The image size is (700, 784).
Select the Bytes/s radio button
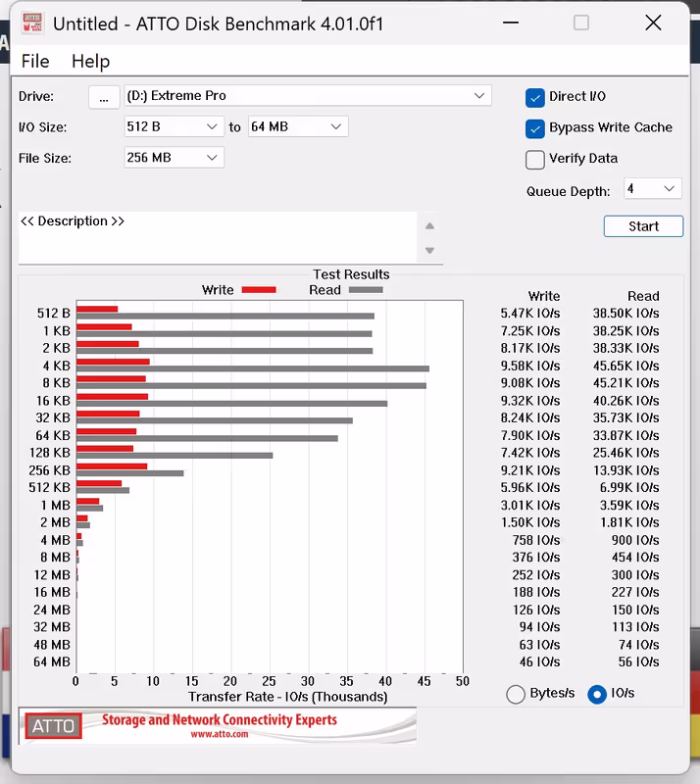tap(516, 694)
